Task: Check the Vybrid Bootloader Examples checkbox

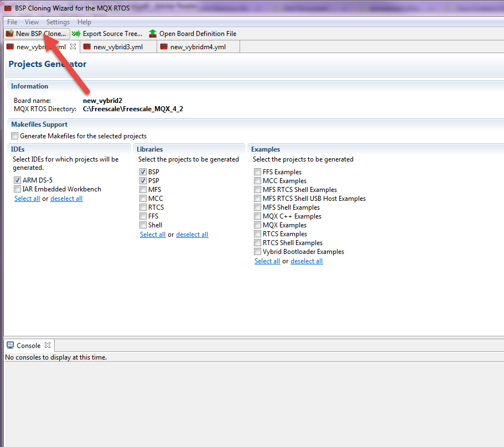Action: pos(257,251)
